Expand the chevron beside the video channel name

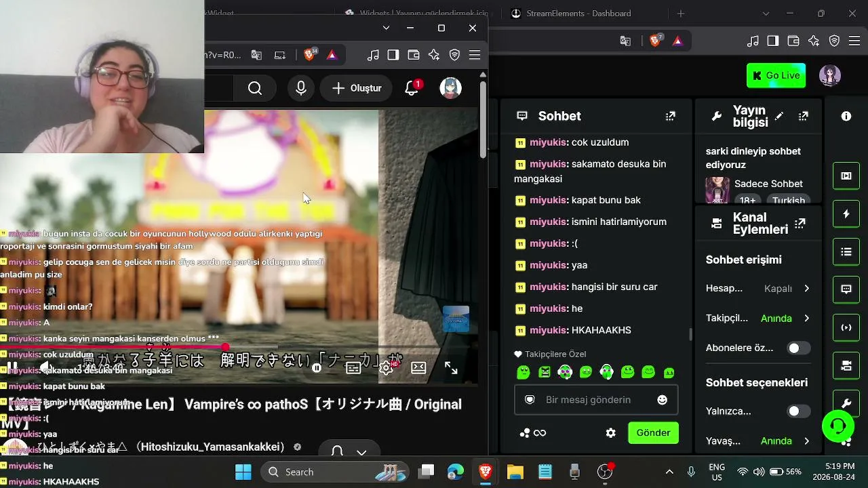[x=361, y=452]
